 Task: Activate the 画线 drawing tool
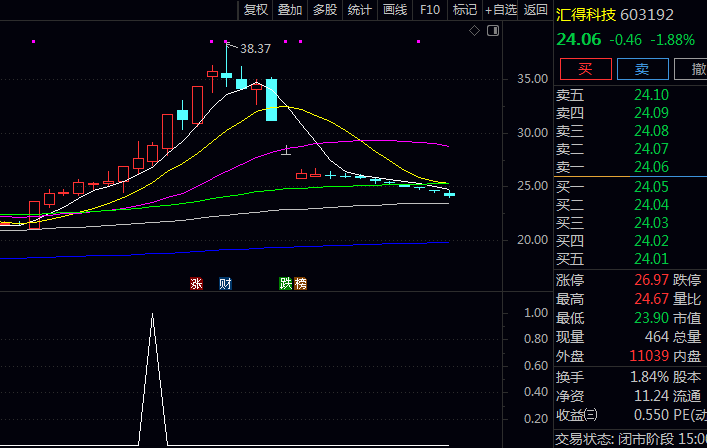pos(395,10)
